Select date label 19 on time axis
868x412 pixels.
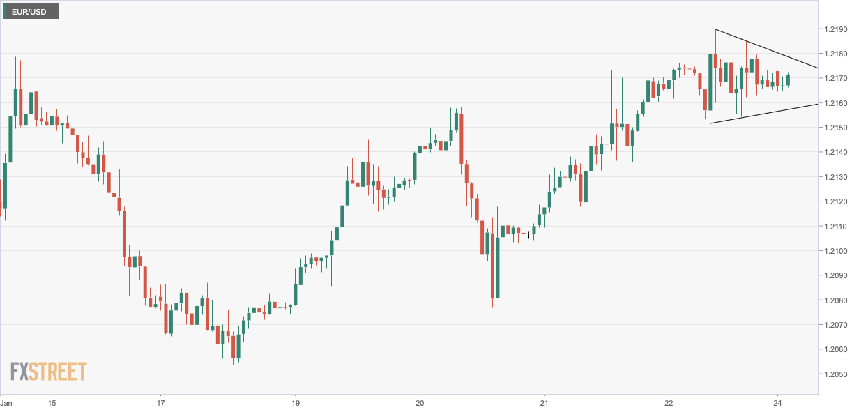coord(295,403)
